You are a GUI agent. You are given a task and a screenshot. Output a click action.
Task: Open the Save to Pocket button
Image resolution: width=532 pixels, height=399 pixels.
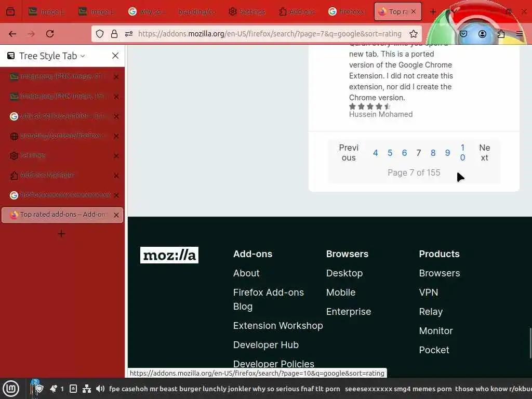463,34
